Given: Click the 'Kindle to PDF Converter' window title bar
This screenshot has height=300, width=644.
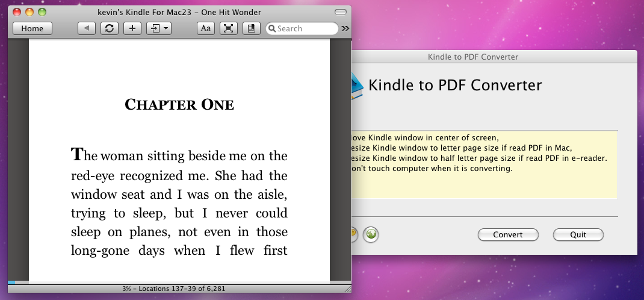Looking at the screenshot, I should [494, 57].
